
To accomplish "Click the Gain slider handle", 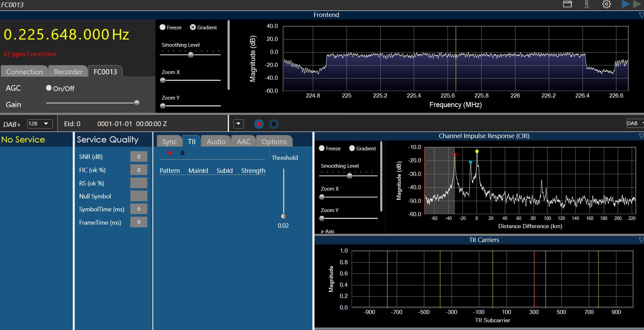I will (x=137, y=103).
